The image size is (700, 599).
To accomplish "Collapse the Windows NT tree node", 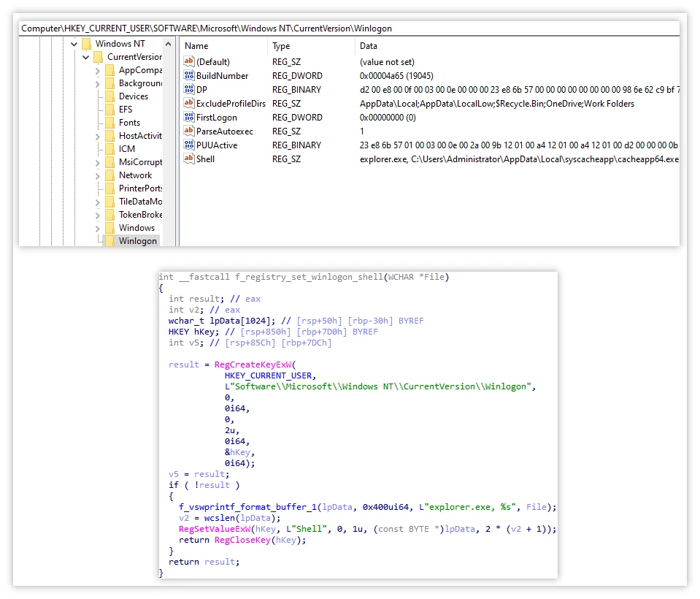I will [74, 44].
